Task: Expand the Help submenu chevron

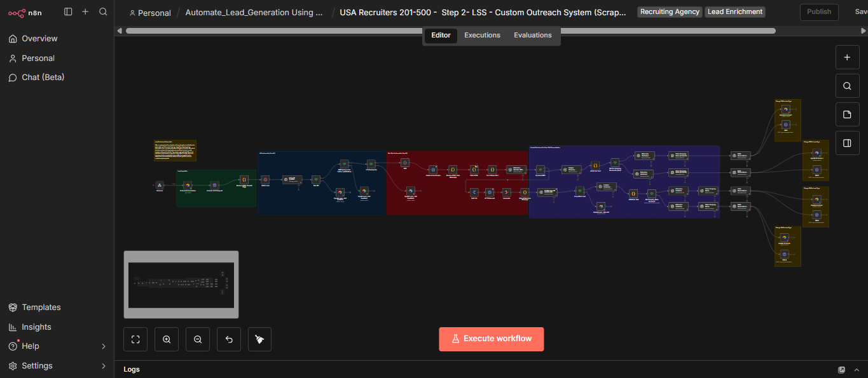Action: point(104,346)
